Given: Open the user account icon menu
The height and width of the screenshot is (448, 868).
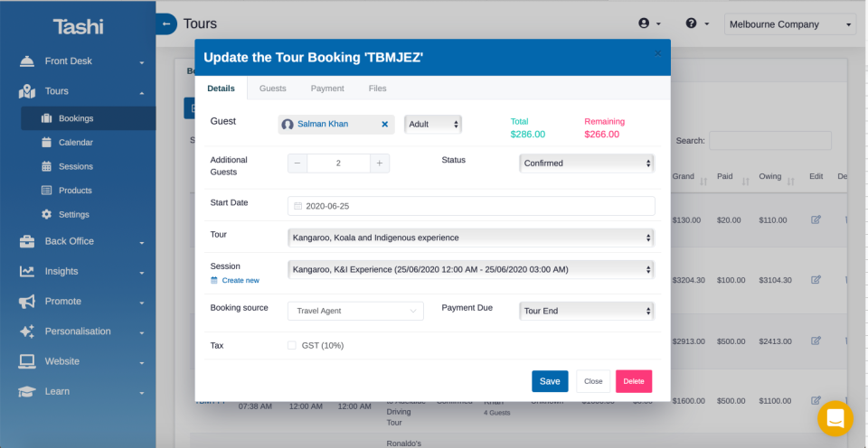Looking at the screenshot, I should [649, 23].
